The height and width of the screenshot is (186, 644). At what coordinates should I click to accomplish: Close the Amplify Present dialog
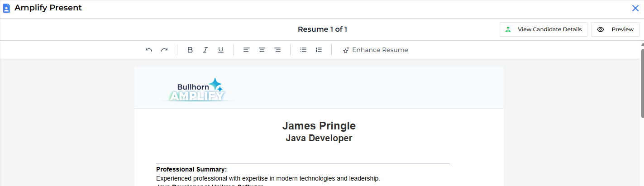635,8
